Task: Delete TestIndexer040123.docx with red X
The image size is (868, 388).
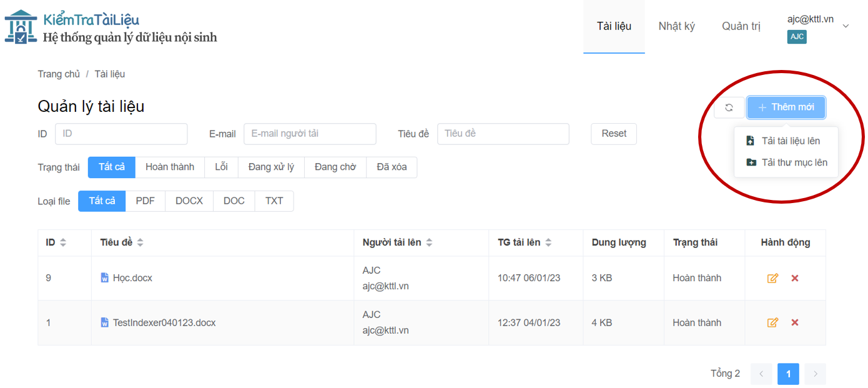Action: (795, 322)
